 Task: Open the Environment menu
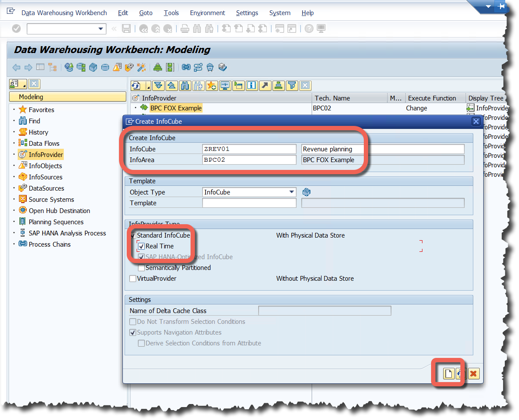[x=207, y=13]
